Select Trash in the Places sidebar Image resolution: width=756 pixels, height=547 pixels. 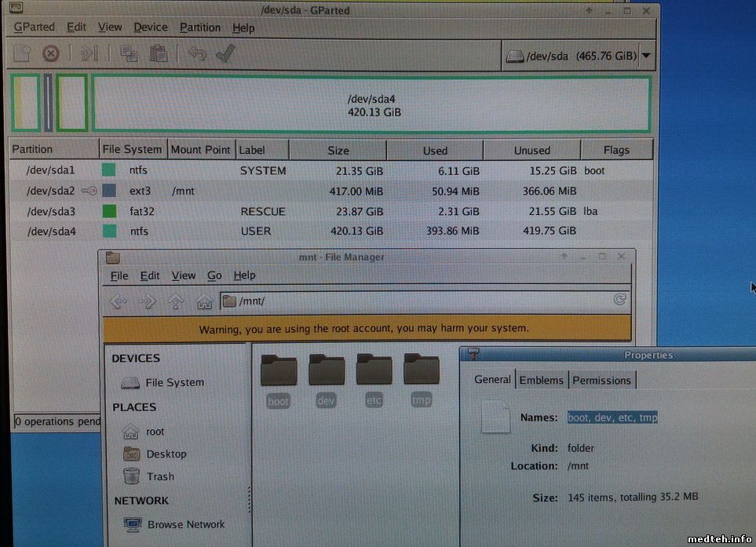tap(160, 476)
